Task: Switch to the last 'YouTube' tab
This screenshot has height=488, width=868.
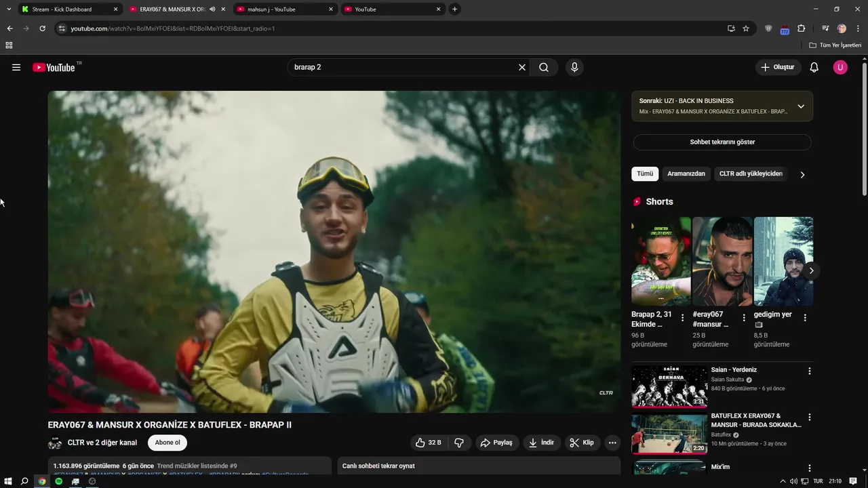Action: pyautogui.click(x=393, y=9)
